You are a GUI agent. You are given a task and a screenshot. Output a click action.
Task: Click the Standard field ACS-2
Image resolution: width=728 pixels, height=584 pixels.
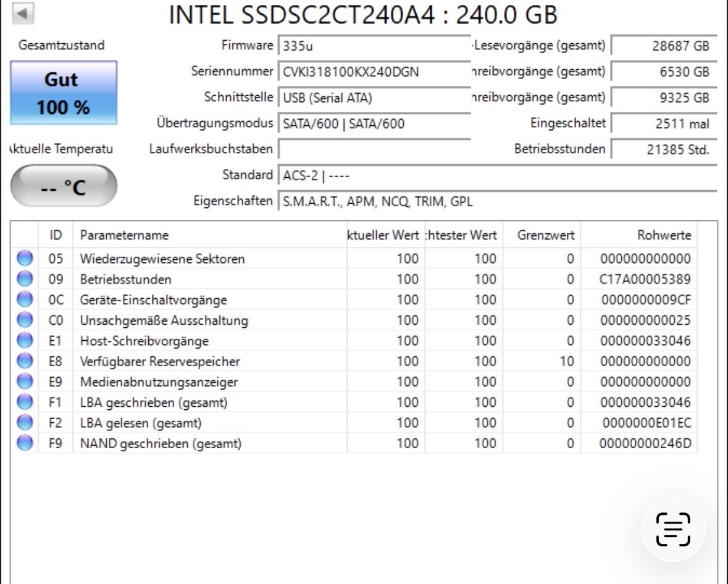(x=498, y=175)
